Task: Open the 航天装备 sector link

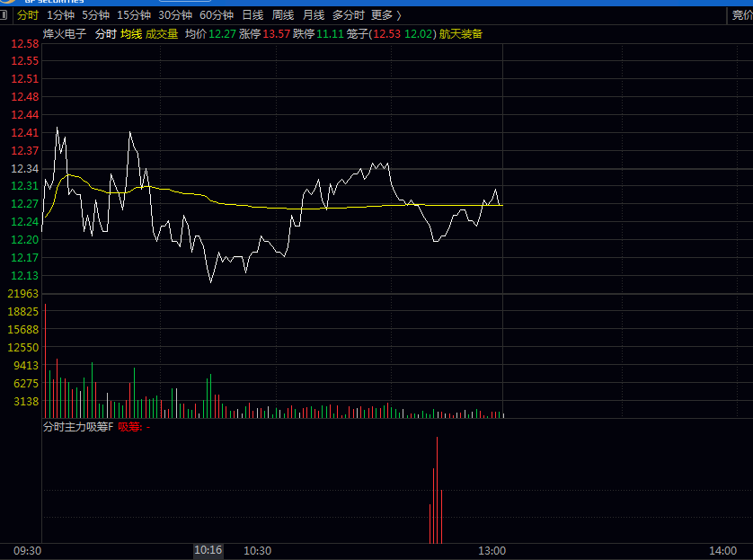Action: coord(461,34)
